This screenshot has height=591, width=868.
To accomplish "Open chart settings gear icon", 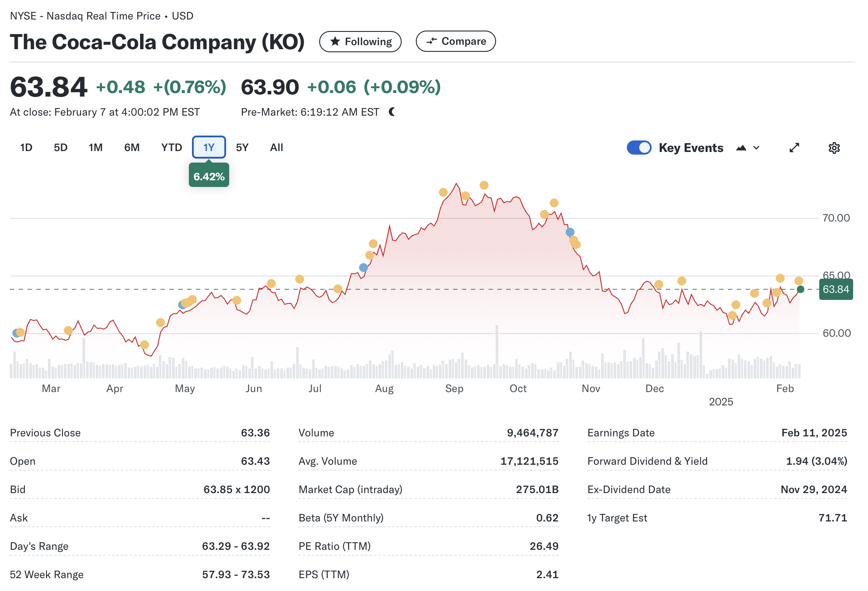I will [x=834, y=148].
